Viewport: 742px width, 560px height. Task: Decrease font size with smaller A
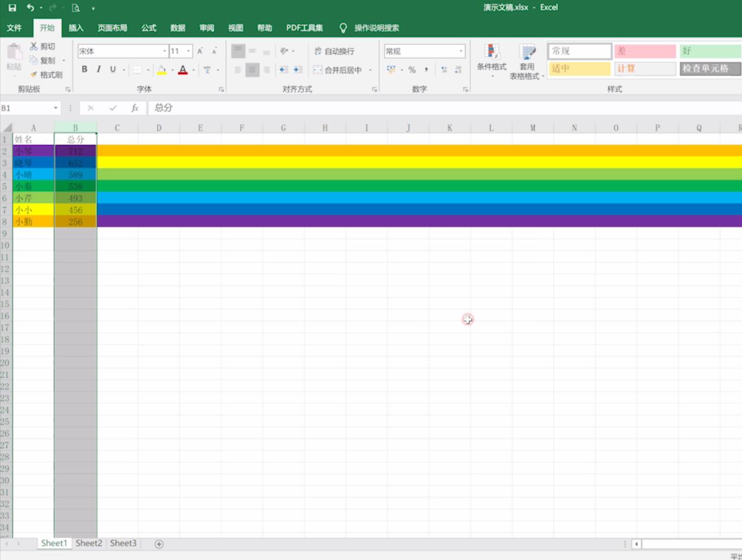click(x=214, y=51)
